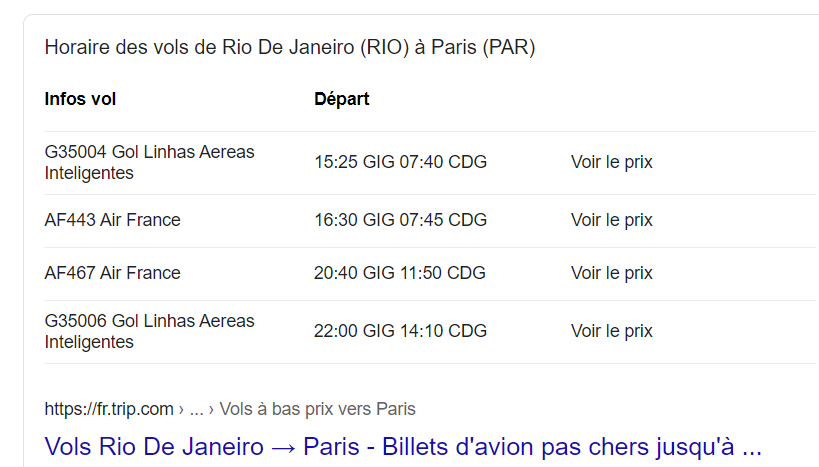Open 'Voir le prix' for flight AF443
The image size is (819, 467).
611,220
